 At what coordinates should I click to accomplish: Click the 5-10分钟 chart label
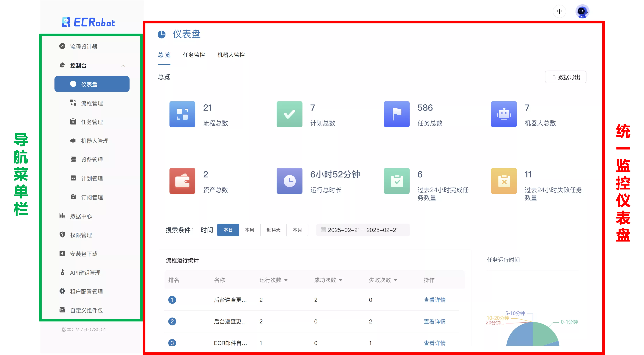(x=515, y=313)
